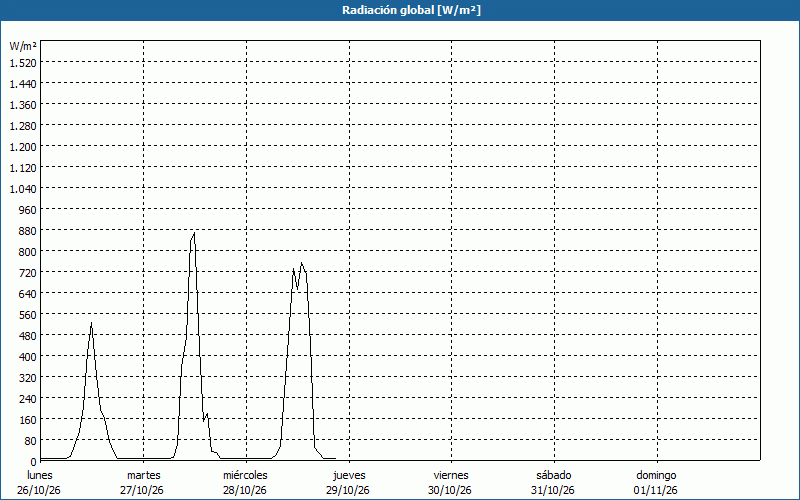The image size is (800, 500).
Task: Click the 01/11/26 date label
Action: 656,490
